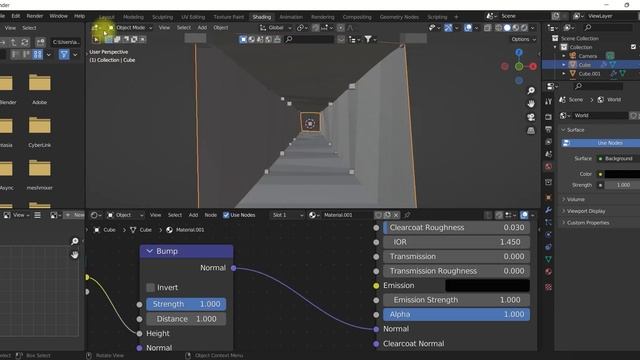Click the node editor zoom magnifier icon

(x=75, y=241)
